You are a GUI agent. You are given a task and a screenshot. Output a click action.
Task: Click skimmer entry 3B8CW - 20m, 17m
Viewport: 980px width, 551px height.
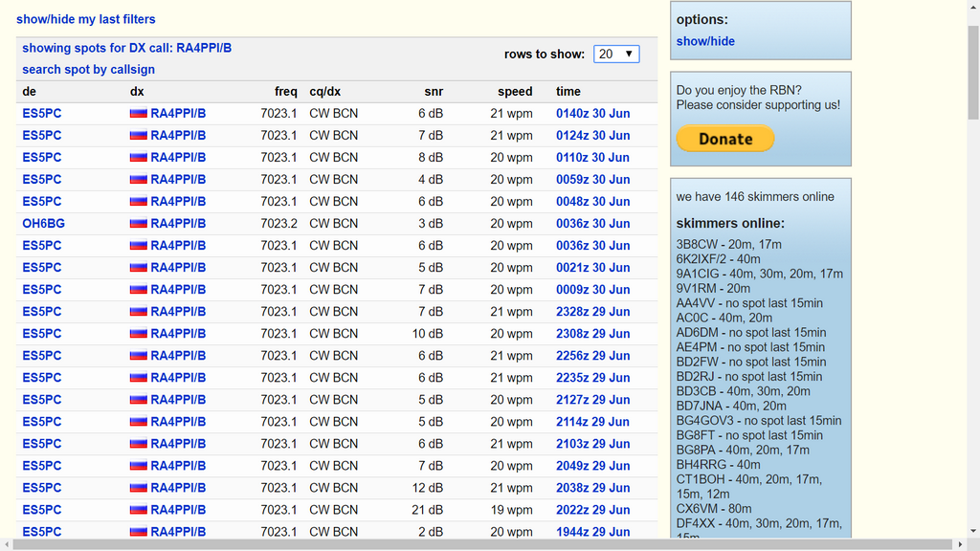[728, 244]
